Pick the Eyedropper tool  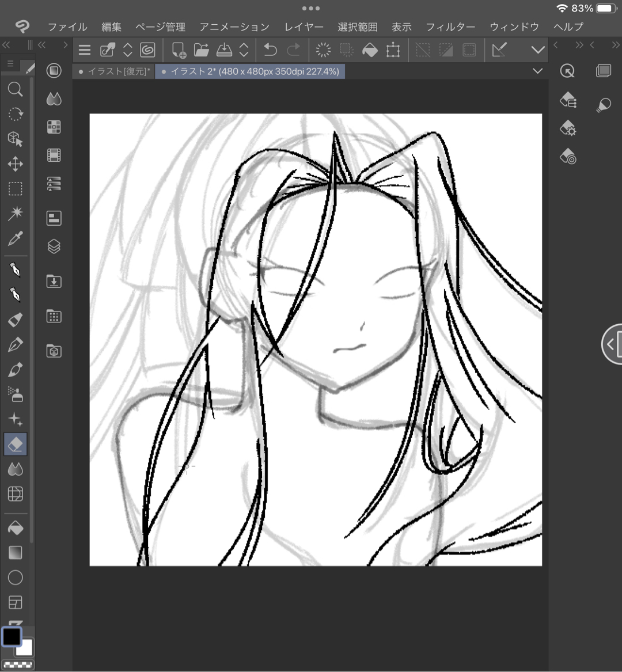(16, 238)
